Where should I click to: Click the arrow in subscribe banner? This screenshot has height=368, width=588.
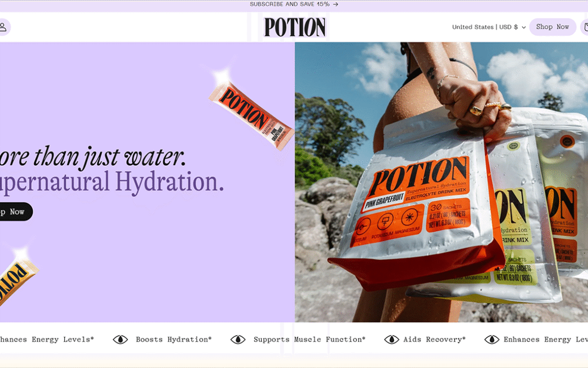[335, 4]
